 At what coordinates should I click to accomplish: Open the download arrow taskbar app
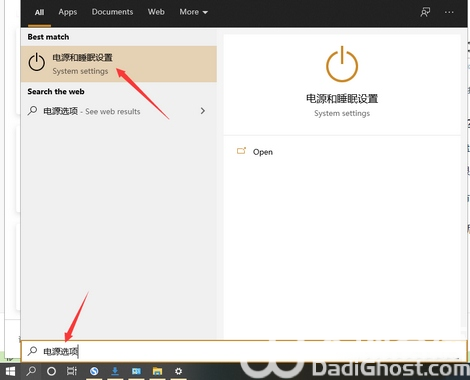(x=115, y=371)
